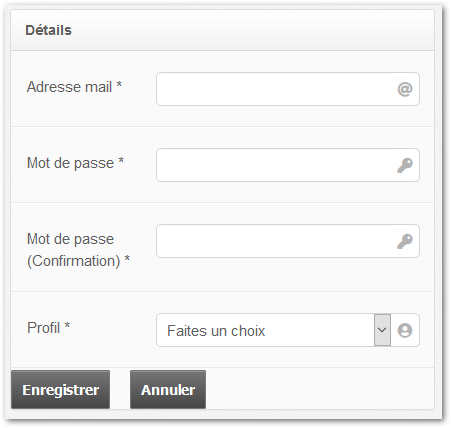451x428 pixels.
Task: Click the @ icon in the email field
Action: tap(405, 89)
